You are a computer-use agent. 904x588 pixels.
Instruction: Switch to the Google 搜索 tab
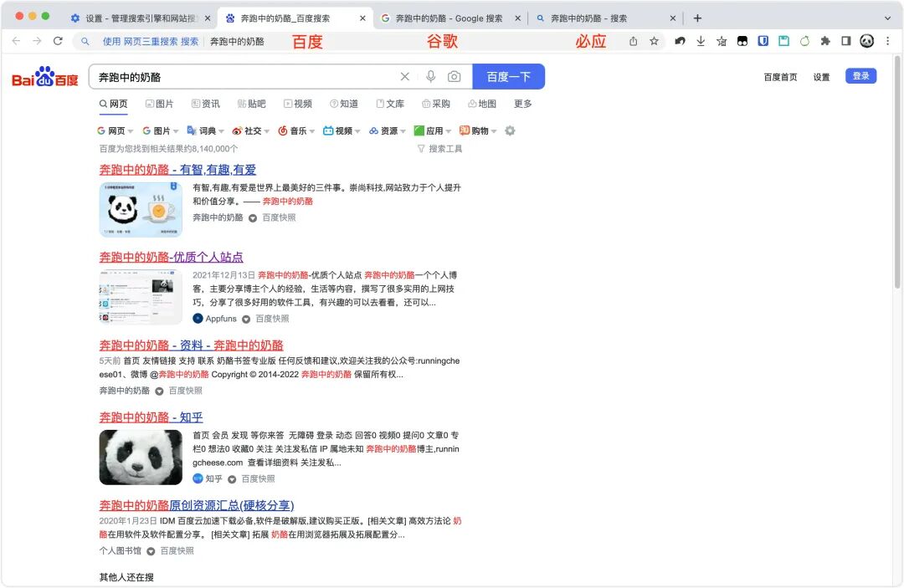449,18
